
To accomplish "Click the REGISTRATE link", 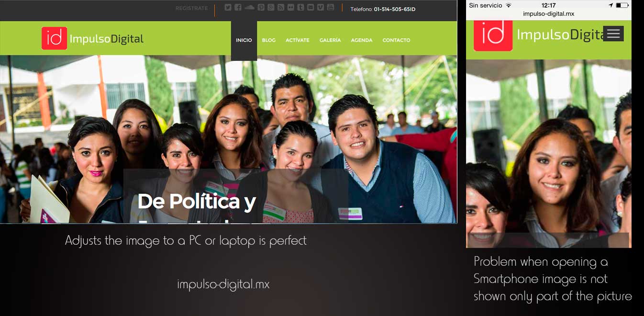I will click(191, 8).
